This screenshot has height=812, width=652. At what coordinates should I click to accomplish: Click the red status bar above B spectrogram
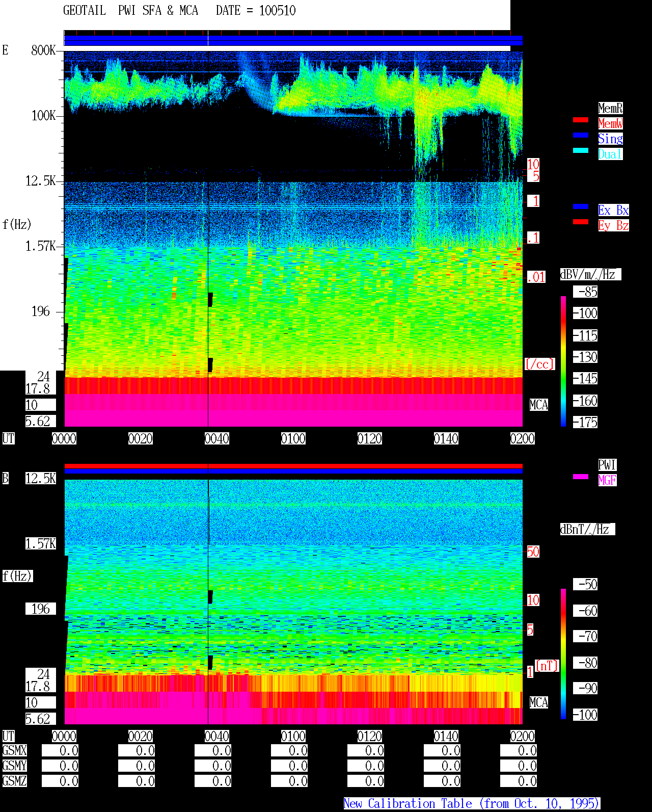click(293, 466)
